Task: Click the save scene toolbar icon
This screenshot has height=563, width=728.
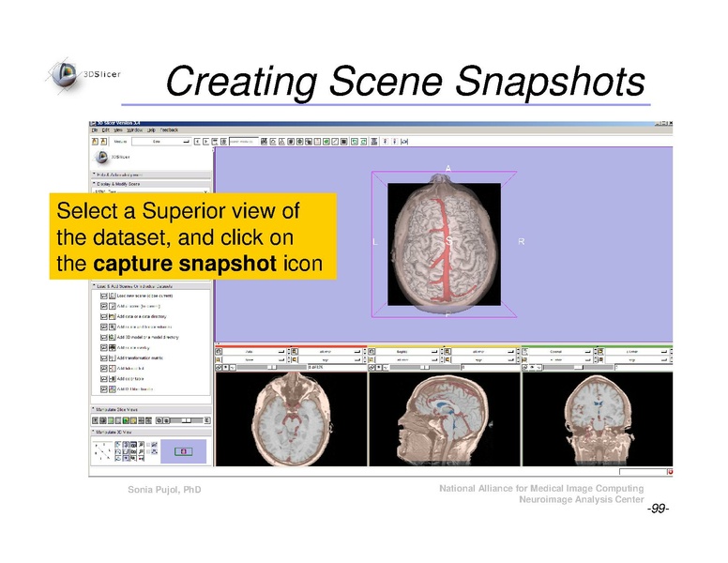Action: point(103,141)
